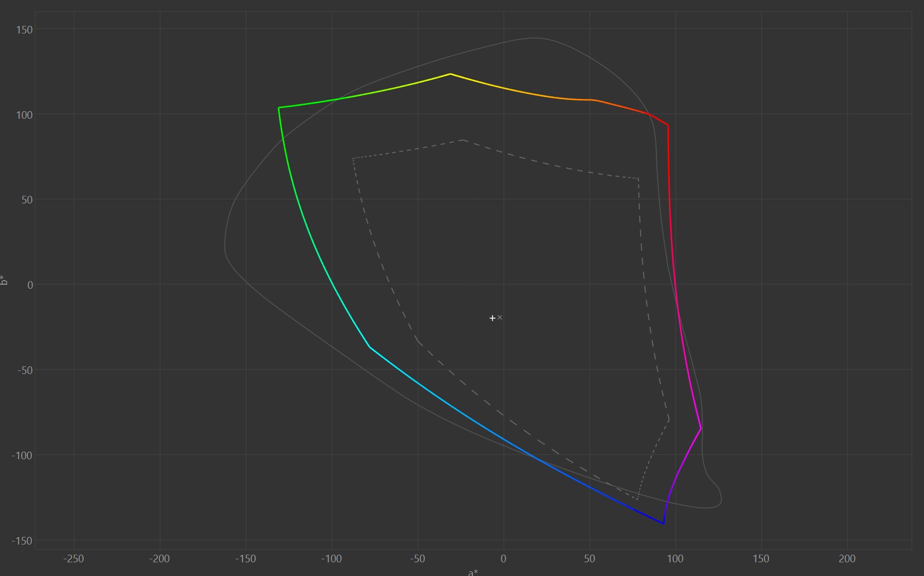Click the top-left corner of dashed gamut
Screen dimensions: 924x576
point(353,158)
